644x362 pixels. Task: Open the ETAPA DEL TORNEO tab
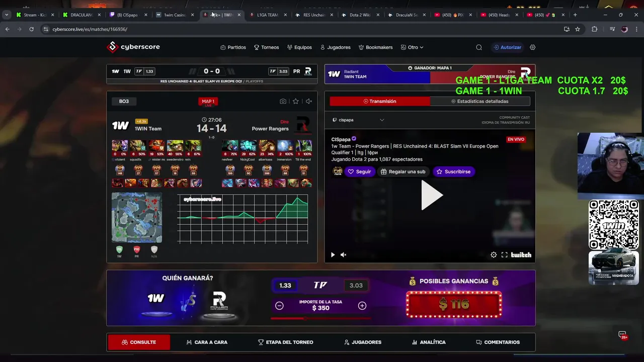(x=285, y=342)
